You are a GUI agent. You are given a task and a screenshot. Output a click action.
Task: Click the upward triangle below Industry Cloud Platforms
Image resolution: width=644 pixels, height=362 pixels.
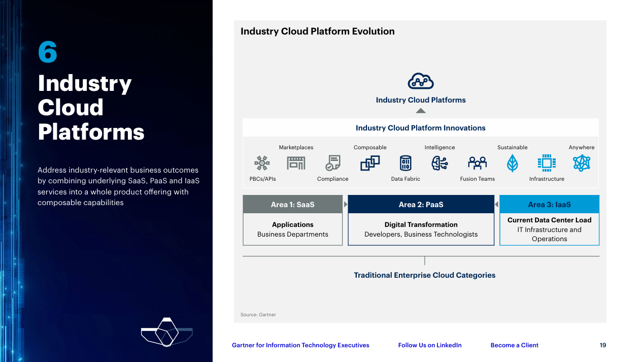pyautogui.click(x=421, y=111)
